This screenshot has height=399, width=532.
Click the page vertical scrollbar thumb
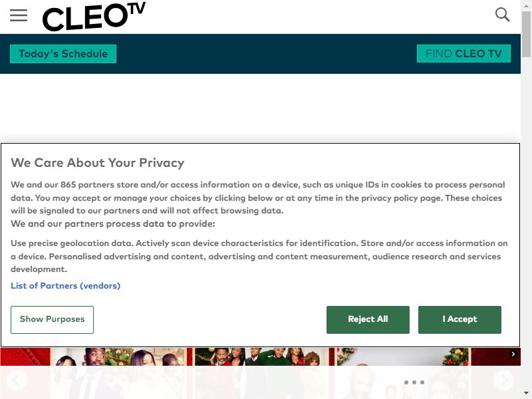pyautogui.click(x=526, y=34)
